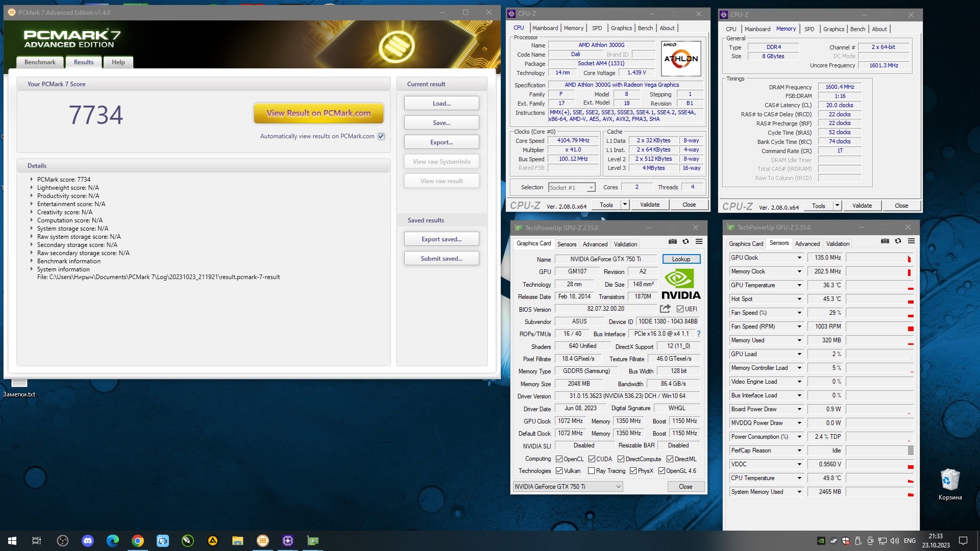Image resolution: width=980 pixels, height=551 pixels.
Task: Click the BIOS share/export icon in GPU-Z
Action: [x=665, y=308]
